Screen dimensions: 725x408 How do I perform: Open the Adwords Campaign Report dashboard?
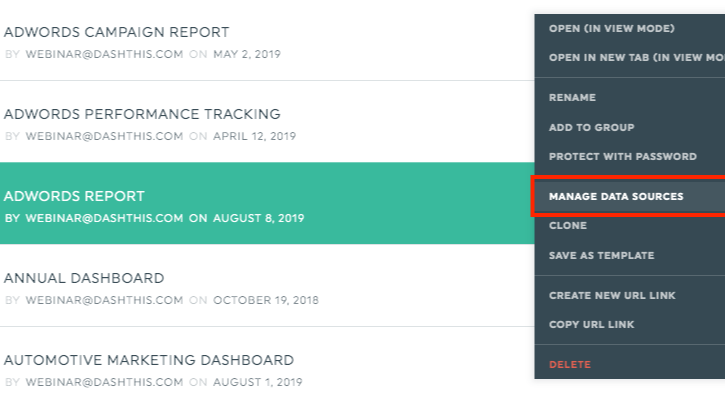(117, 32)
